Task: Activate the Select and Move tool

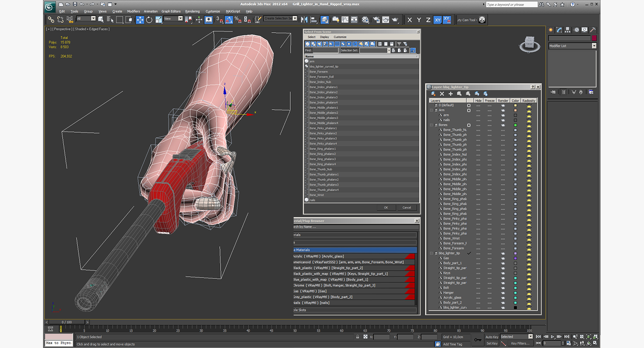Action: 140,20
